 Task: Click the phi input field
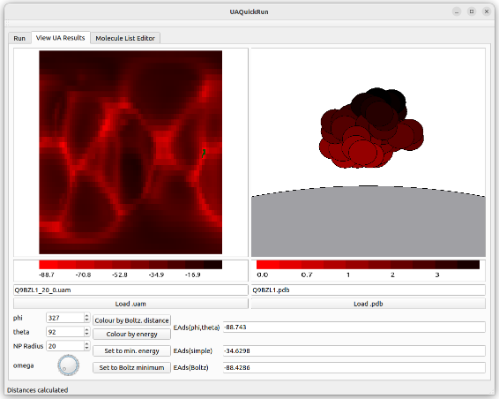65,318
